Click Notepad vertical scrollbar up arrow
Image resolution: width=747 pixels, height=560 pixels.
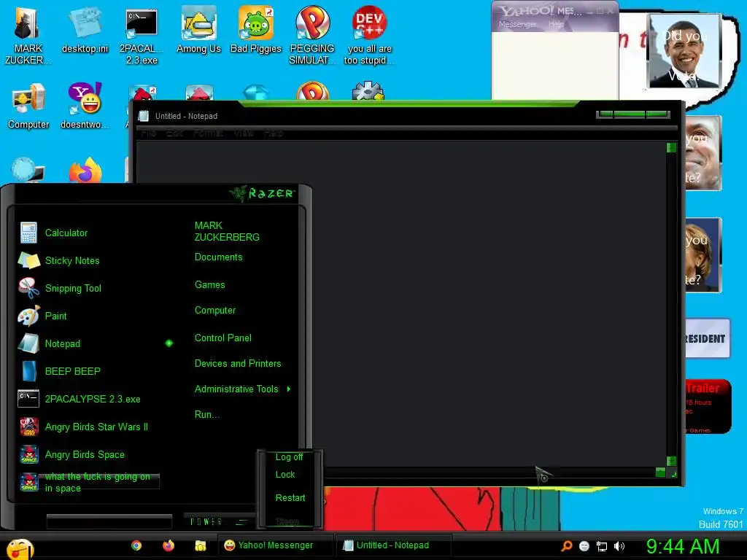671,147
